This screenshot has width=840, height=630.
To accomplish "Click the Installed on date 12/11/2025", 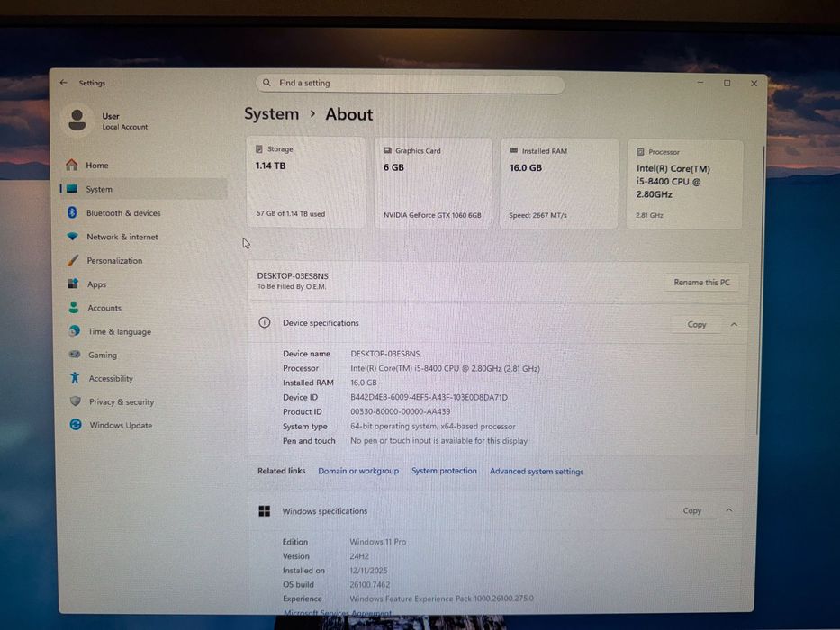I will point(368,571).
